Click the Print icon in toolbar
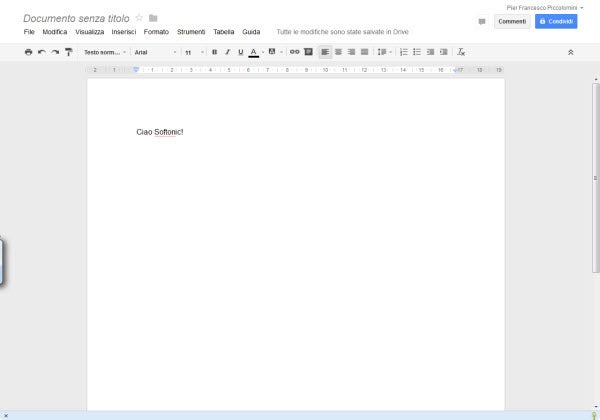The height and width of the screenshot is (420, 600). (x=28, y=52)
